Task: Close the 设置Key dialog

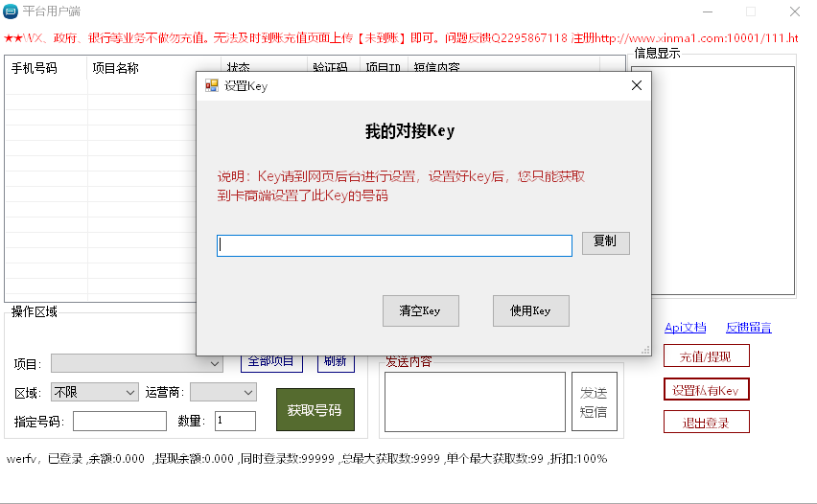Action: pos(636,85)
